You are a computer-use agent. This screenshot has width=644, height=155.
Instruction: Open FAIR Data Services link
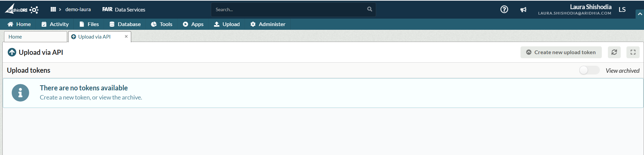124,9
